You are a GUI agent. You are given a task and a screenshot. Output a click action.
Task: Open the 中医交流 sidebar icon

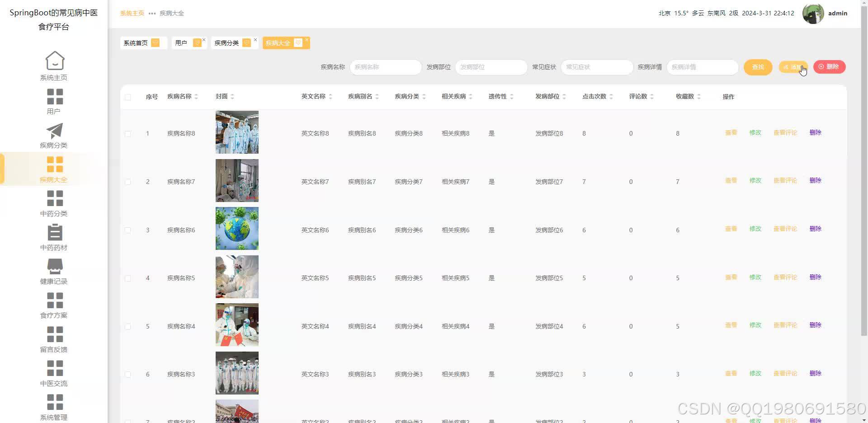55,368
